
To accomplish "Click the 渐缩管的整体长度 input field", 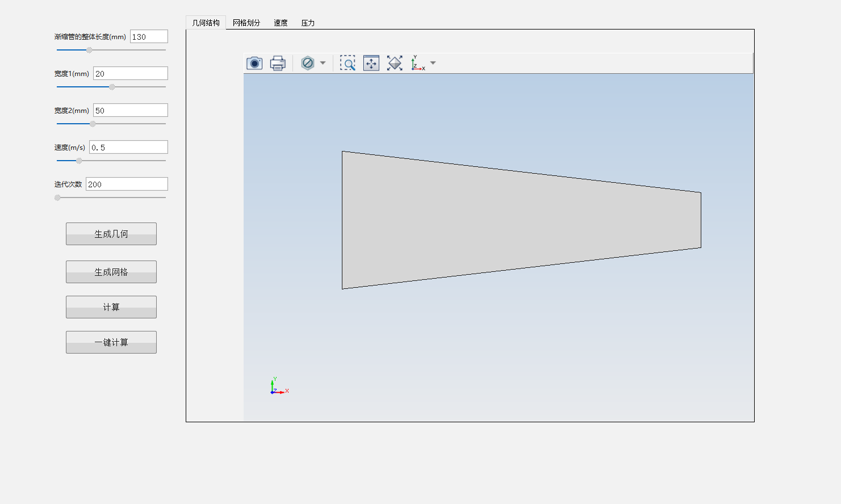I will pos(149,36).
